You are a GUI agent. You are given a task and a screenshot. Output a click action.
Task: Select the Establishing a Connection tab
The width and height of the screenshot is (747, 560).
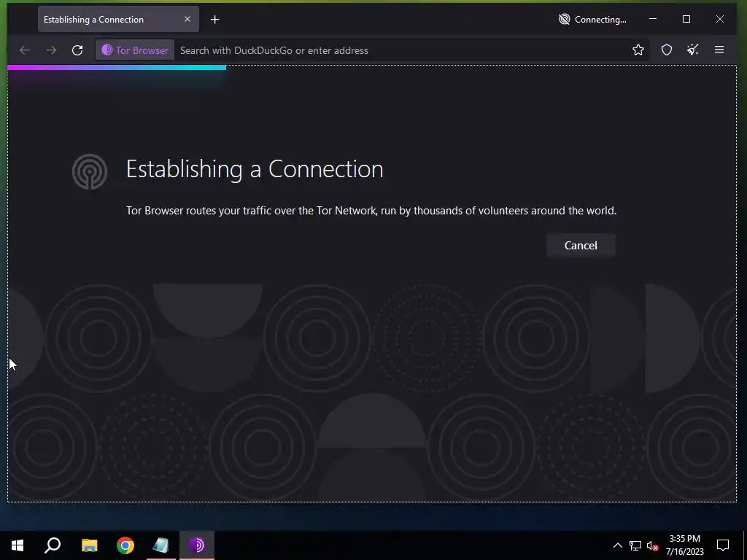tap(118, 20)
